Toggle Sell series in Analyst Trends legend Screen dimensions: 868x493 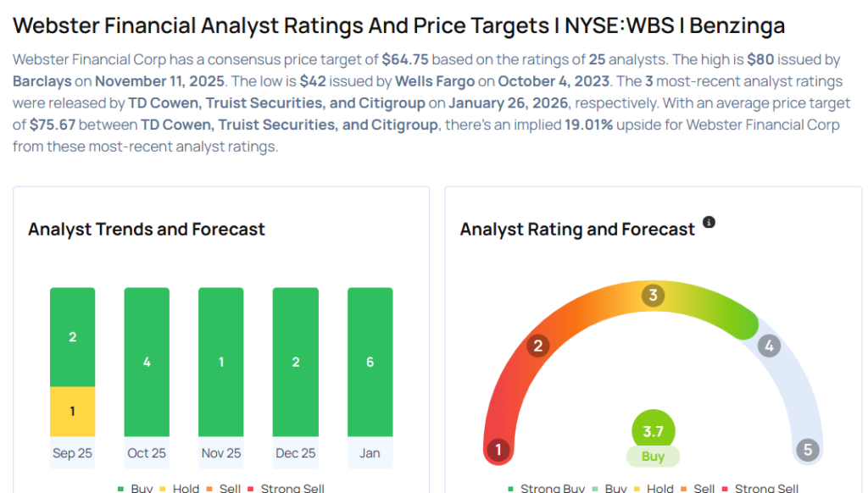point(225,488)
